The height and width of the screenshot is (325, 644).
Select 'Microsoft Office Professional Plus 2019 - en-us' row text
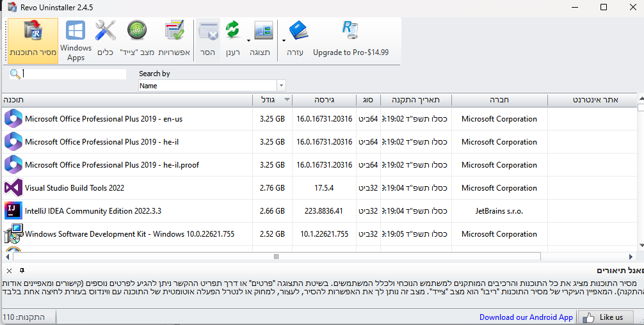point(104,119)
